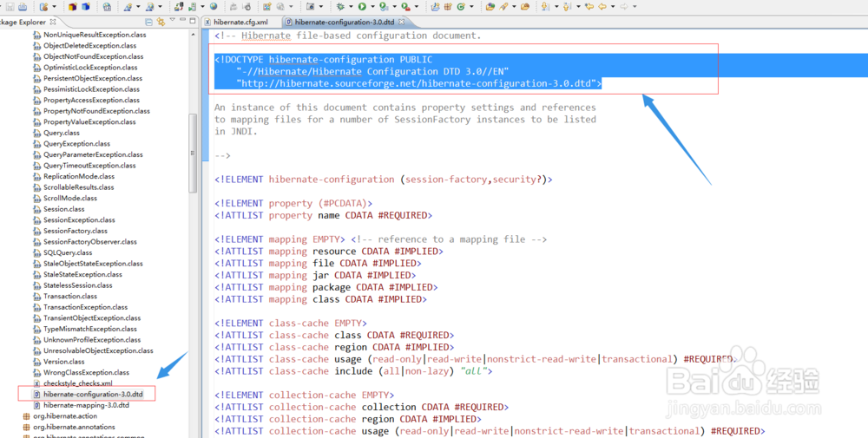Viewport: 868px width, 438px height.
Task: Click Collapse All in Package Explorer
Action: 148,23
